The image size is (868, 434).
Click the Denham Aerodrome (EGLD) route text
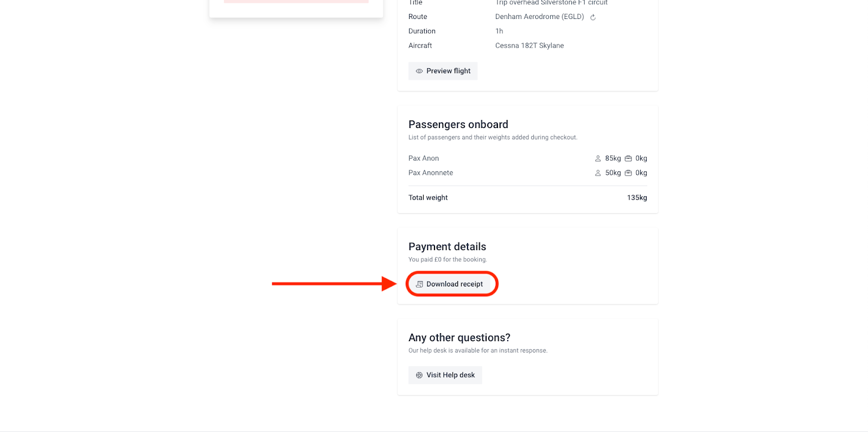pos(540,17)
